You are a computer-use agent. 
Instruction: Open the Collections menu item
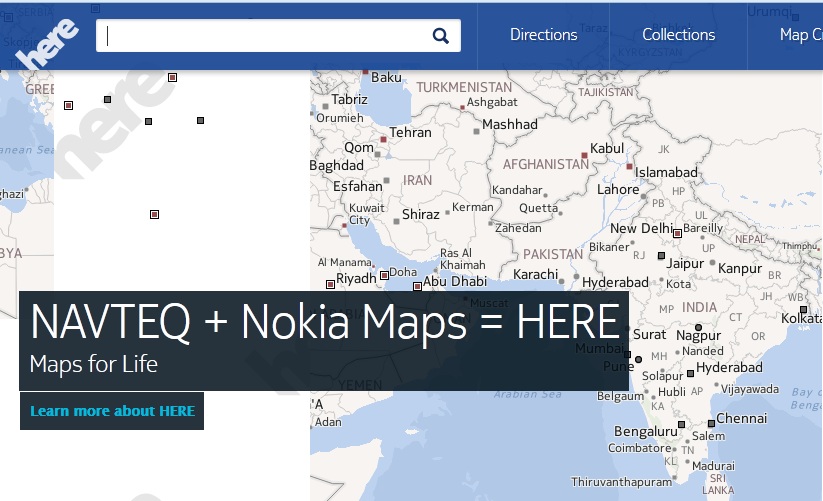[x=678, y=35]
